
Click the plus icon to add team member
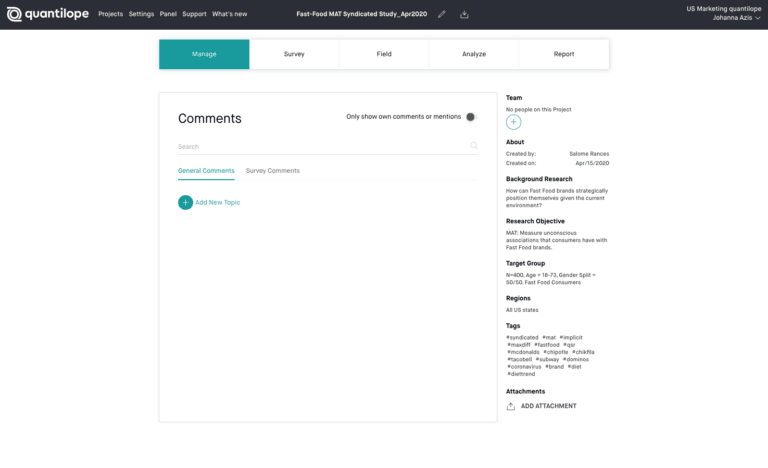[x=513, y=122]
